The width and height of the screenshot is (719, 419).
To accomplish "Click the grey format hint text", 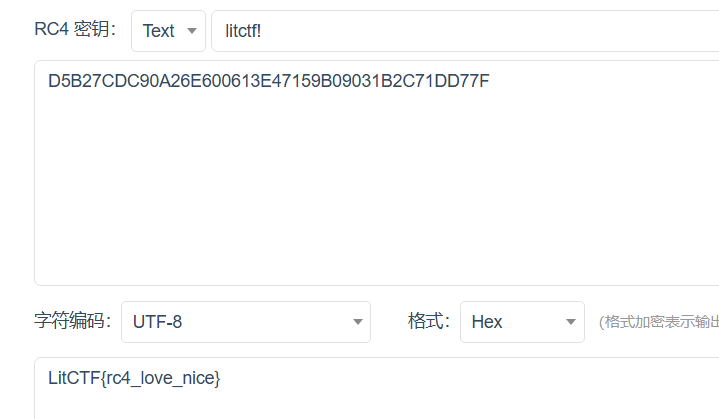I will point(657,322).
